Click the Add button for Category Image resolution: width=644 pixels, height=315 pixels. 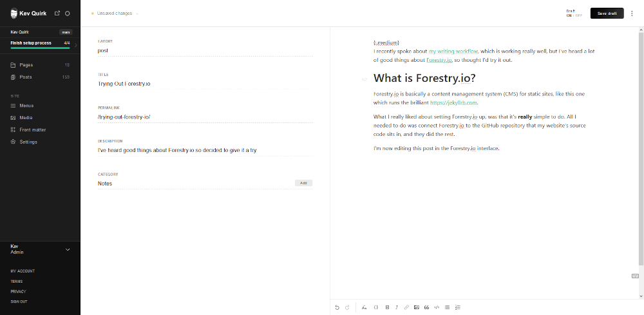(x=303, y=183)
